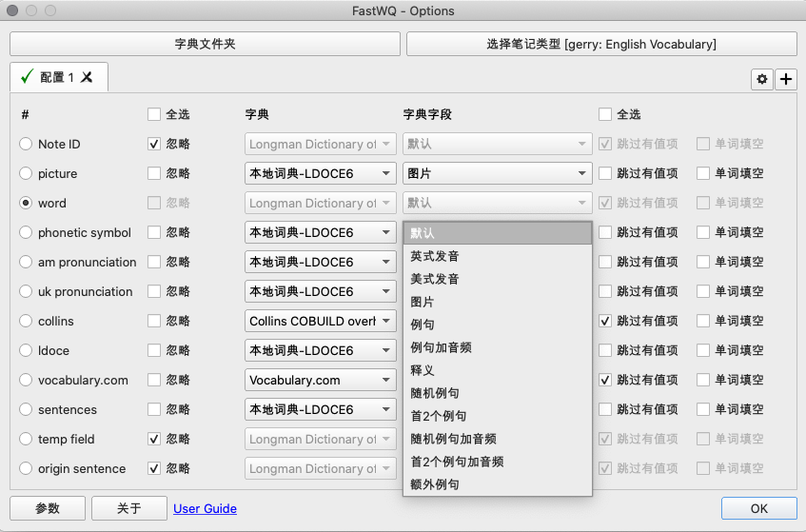Select the sentences radio button
This screenshot has height=532, width=806.
pos(26,409)
